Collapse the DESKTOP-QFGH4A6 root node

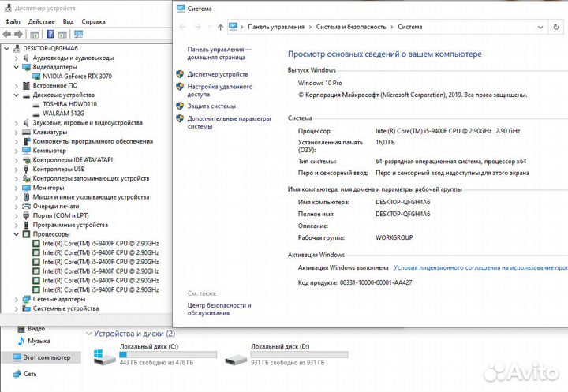[6, 49]
